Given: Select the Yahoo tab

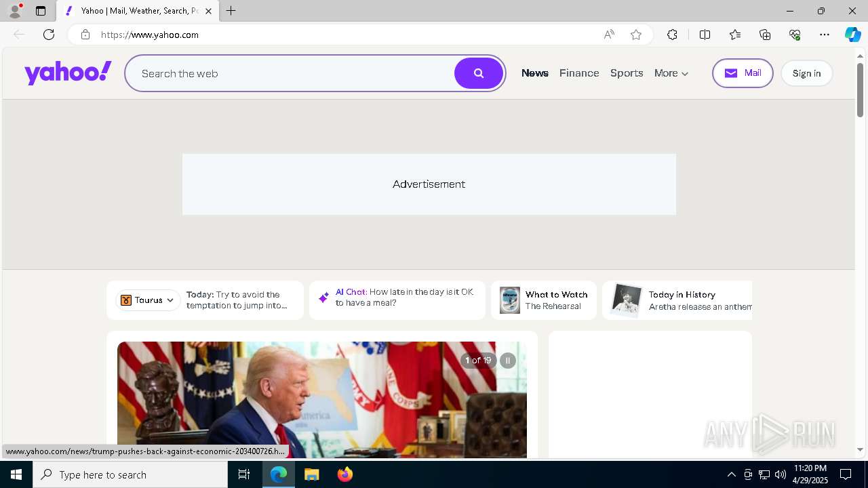Looking at the screenshot, I should (x=138, y=11).
